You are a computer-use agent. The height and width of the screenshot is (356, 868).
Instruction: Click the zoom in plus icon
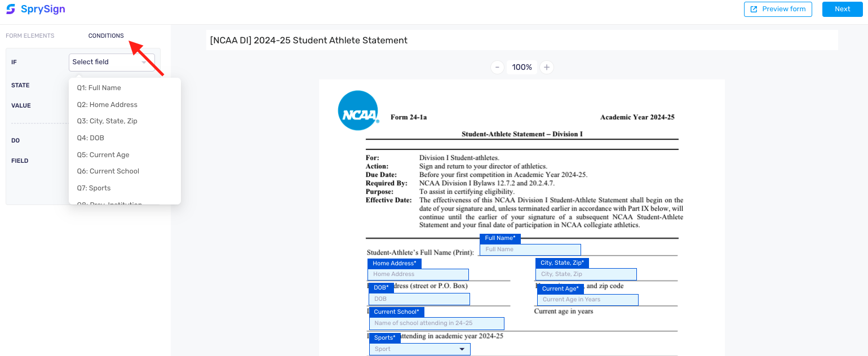tap(546, 67)
